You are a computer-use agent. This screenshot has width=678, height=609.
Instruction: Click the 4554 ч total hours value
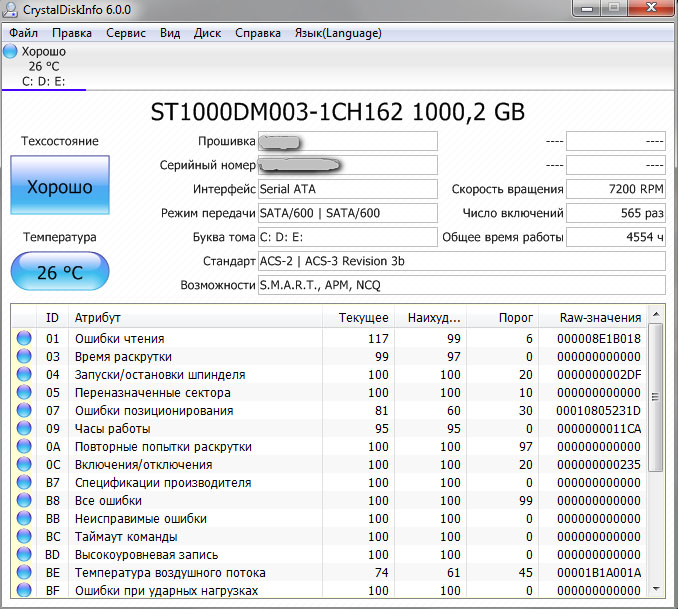616,237
